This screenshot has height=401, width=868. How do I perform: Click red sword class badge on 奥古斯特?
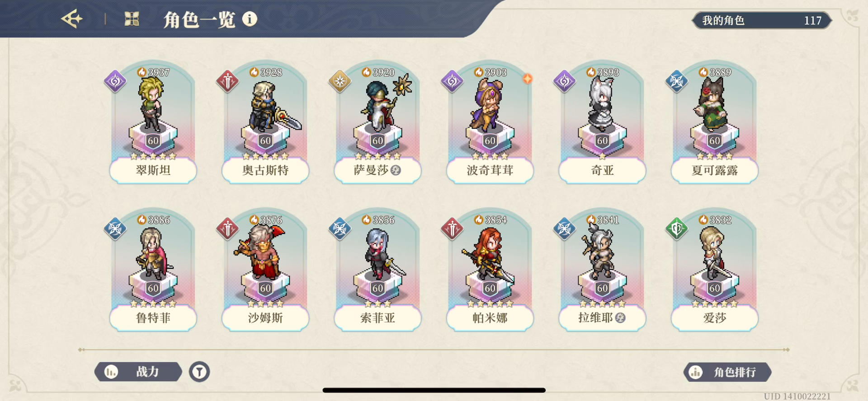[227, 81]
